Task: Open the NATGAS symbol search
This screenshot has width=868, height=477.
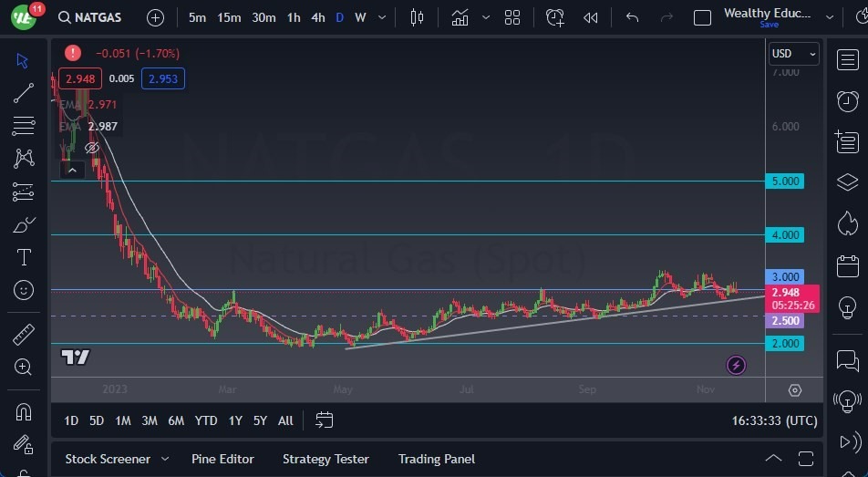Action: pos(89,17)
